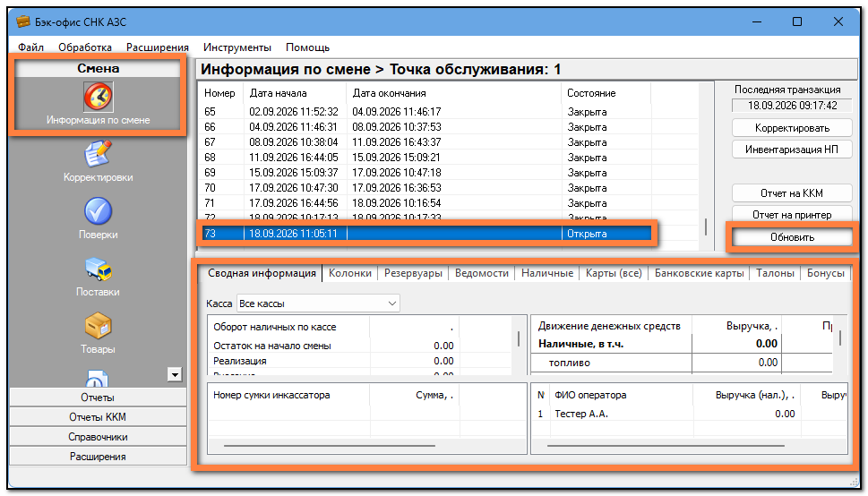Viewport: 868px width, 496px height.
Task: Click the Дата окончания column header
Action: pos(454,93)
